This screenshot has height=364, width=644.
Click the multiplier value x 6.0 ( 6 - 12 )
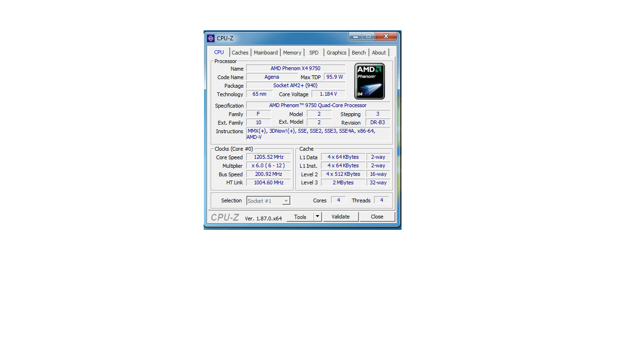click(x=268, y=165)
